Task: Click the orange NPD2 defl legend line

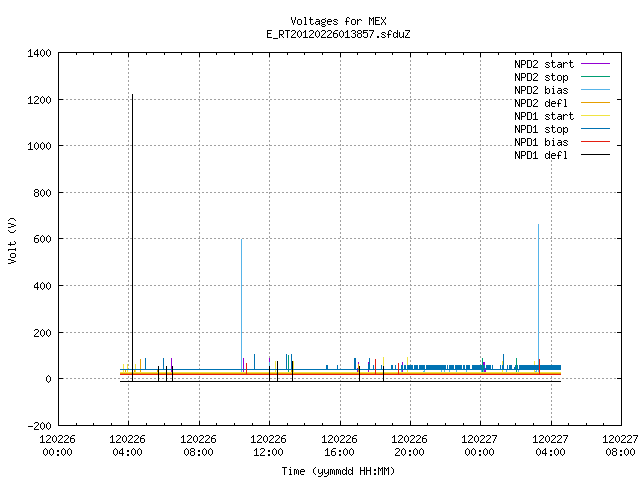Action: pos(595,102)
